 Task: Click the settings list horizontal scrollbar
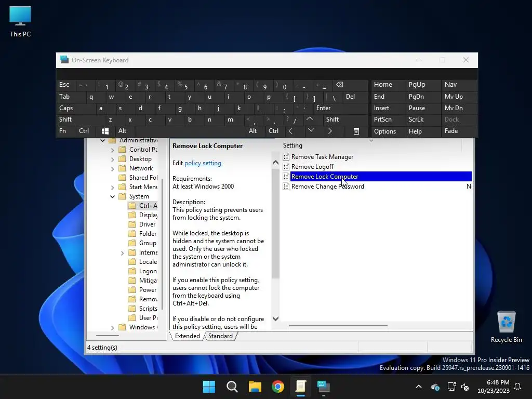338,326
